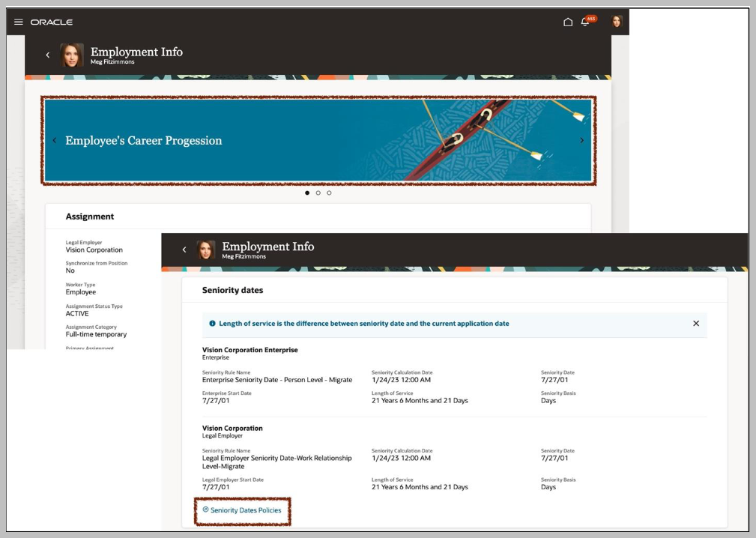This screenshot has width=756, height=538.
Task: Select the Vision Corporation Legal Employer heading
Action: [232, 428]
